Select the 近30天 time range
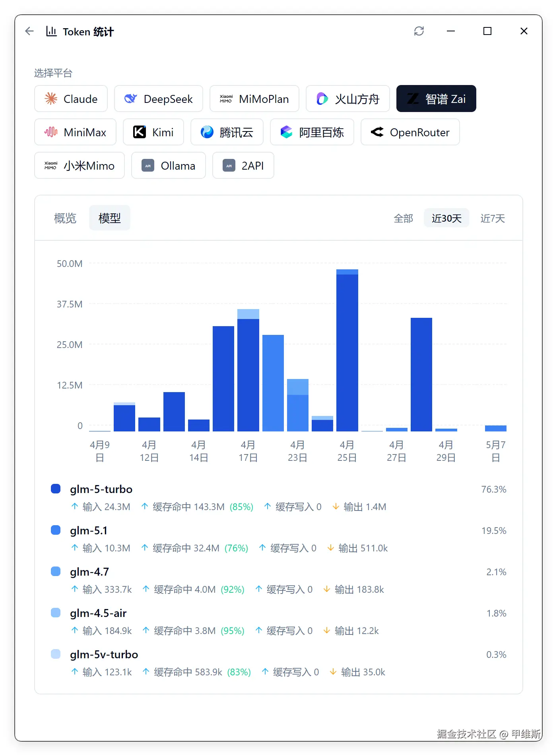The width and height of the screenshot is (557, 756). tap(446, 218)
